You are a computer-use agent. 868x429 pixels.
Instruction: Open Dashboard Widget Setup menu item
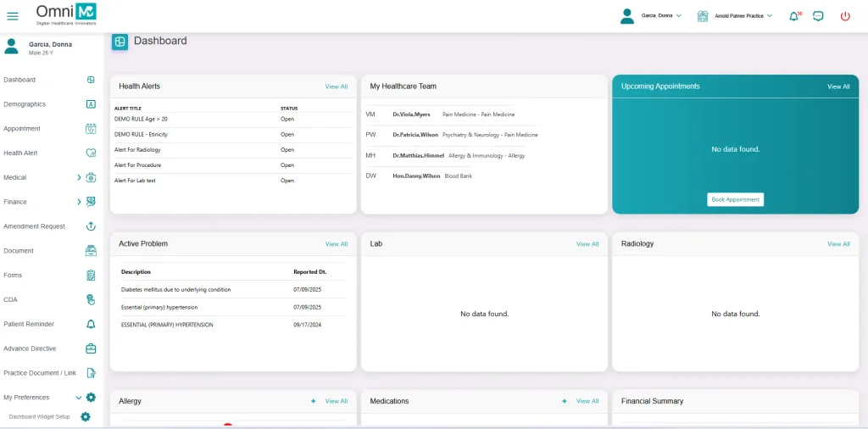(x=39, y=417)
